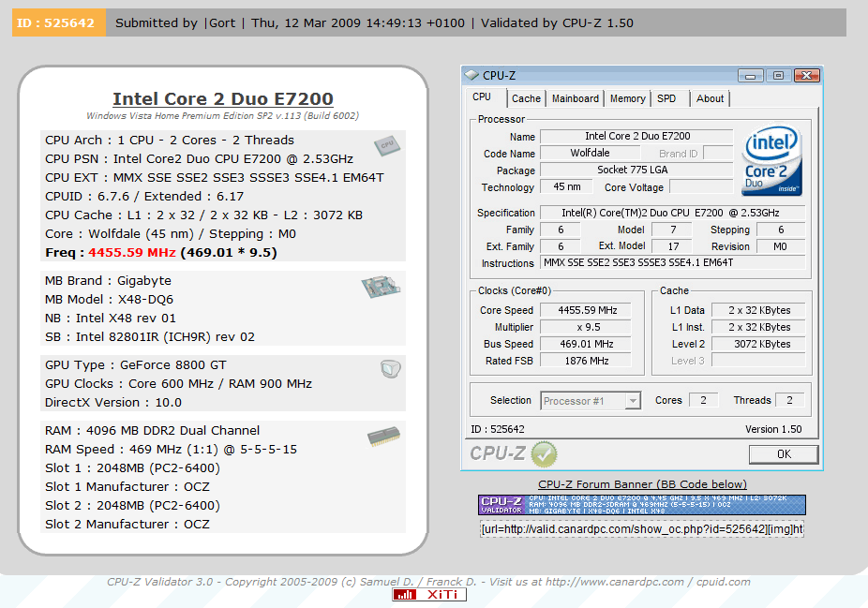Click the RAM Speed 469 MHz line
This screenshot has width=868, height=608.
pyautogui.click(x=171, y=450)
